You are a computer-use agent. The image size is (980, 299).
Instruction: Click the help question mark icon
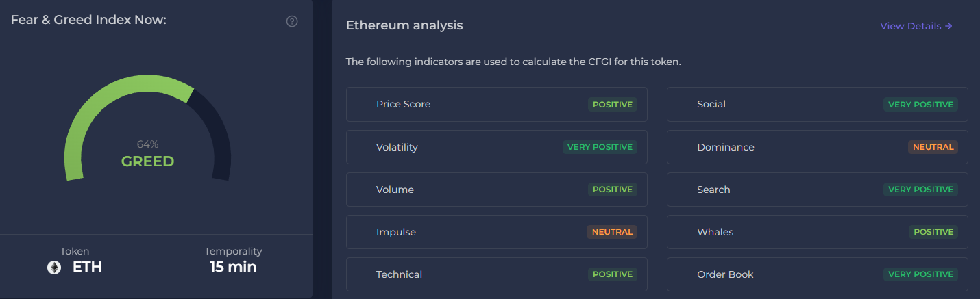tap(292, 21)
